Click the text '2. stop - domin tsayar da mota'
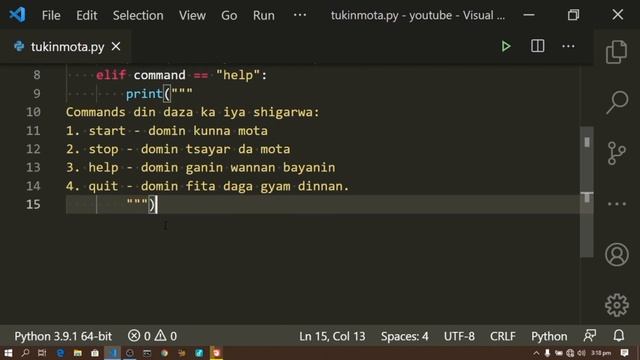The width and height of the screenshot is (640, 360). click(x=178, y=149)
